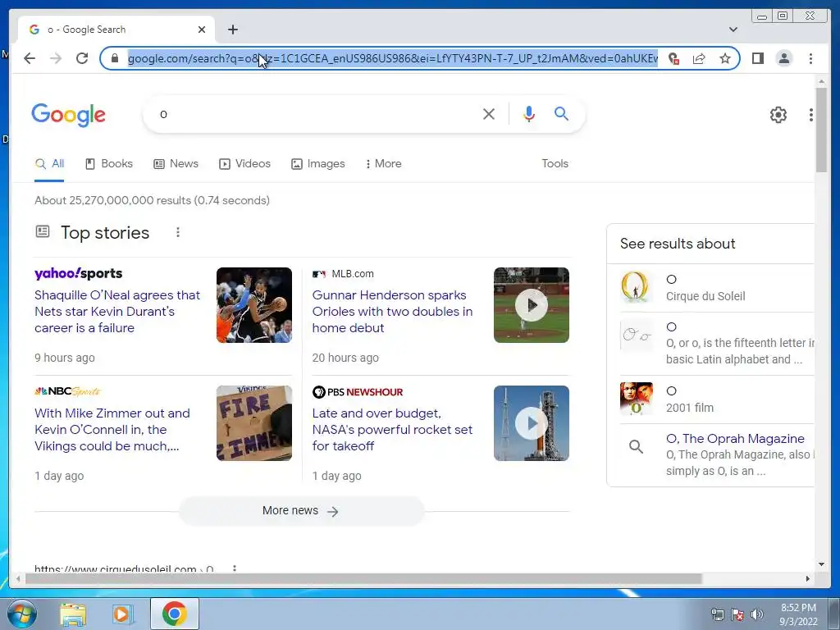Screen dimensions: 840x630
Task: Click the 'Fire Zimmer' sign thumbnail
Action: click(x=254, y=423)
